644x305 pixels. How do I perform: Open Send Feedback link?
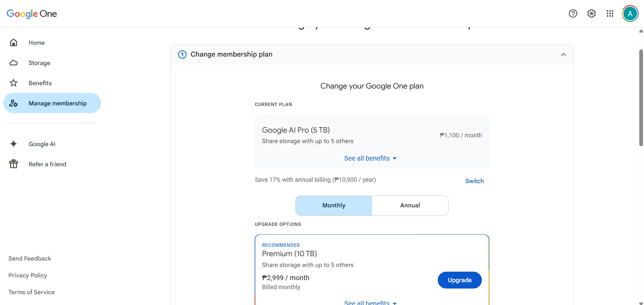[30, 258]
